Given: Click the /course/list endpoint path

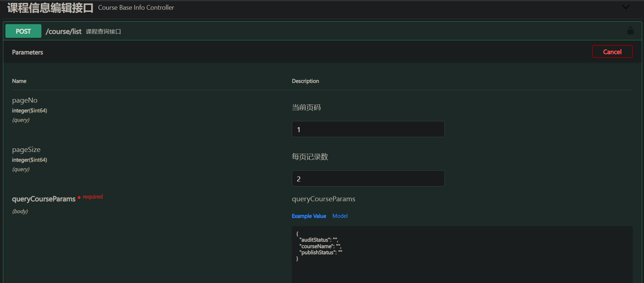Looking at the screenshot, I should click(64, 32).
